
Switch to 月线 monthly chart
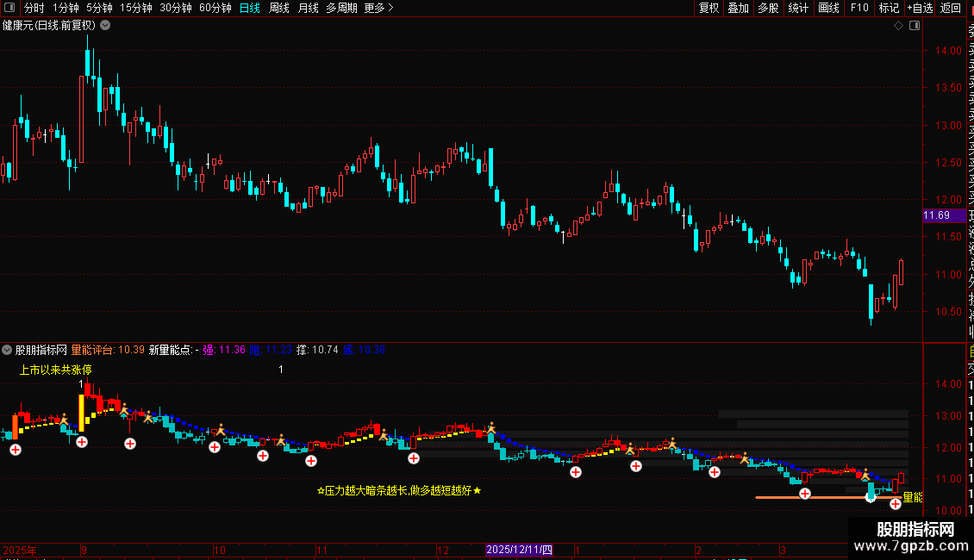pos(308,8)
